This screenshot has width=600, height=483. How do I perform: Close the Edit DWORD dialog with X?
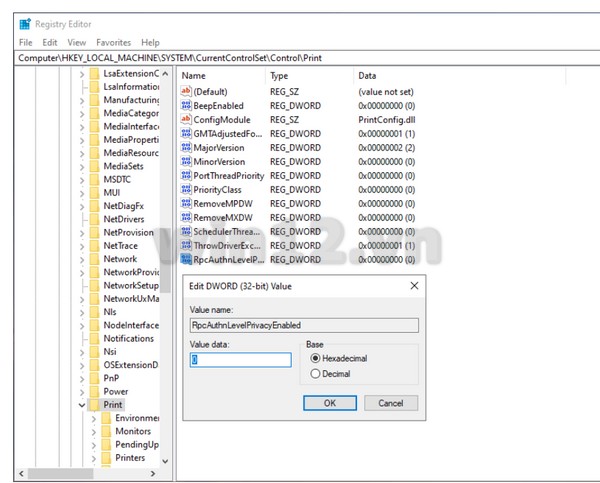click(414, 286)
